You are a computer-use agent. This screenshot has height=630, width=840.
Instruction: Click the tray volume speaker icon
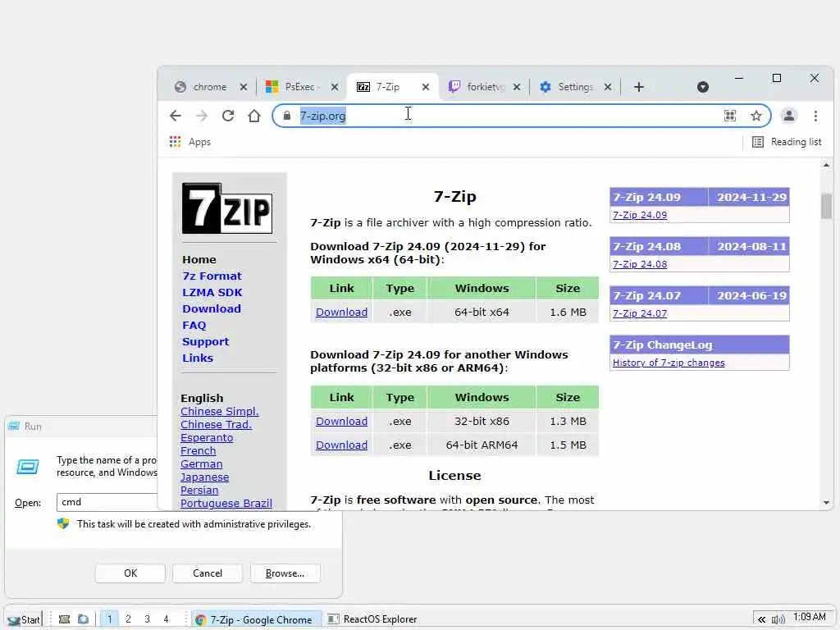[778, 619]
